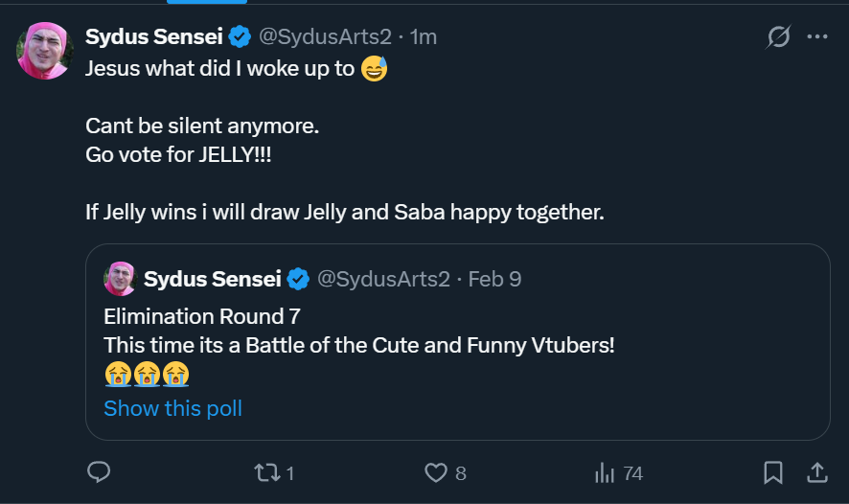849x504 pixels.
Task: Open view analytics bar chart icon
Action: (x=605, y=472)
